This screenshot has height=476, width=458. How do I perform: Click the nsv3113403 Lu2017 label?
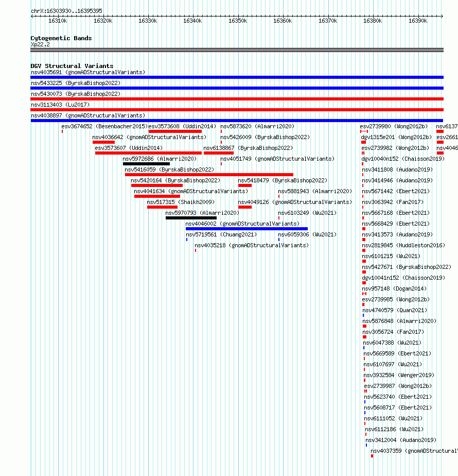click(60, 105)
